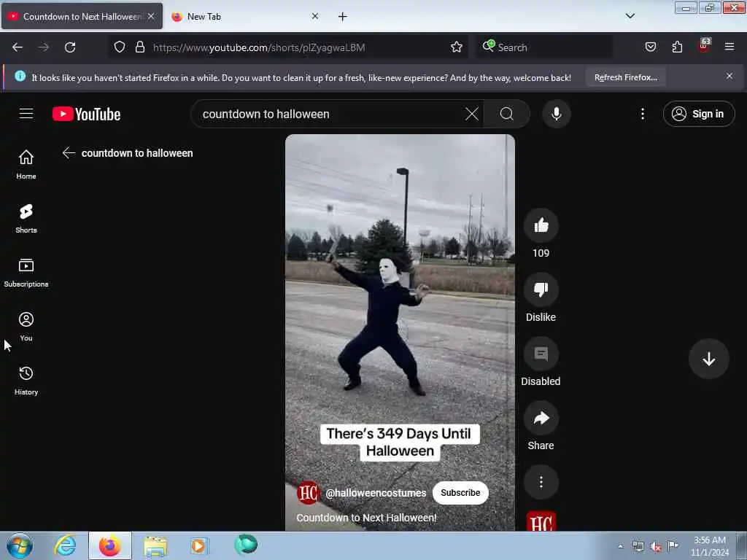
Task: Click the network tray icon
Action: (638, 547)
